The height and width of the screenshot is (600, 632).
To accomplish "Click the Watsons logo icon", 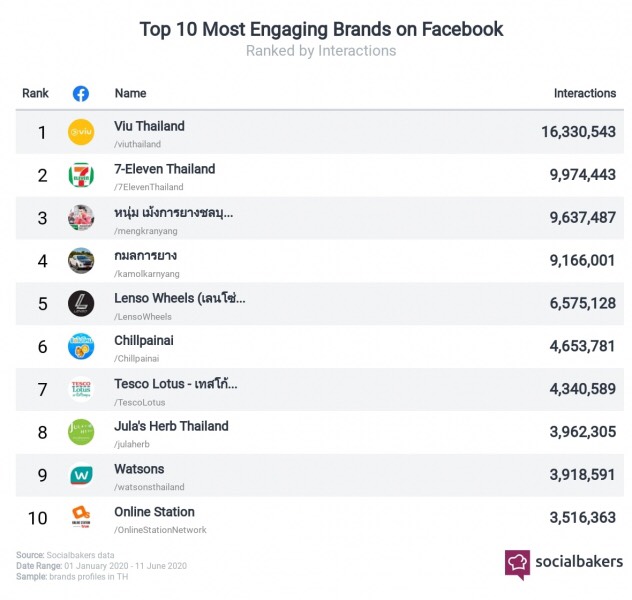I will tap(81, 475).
